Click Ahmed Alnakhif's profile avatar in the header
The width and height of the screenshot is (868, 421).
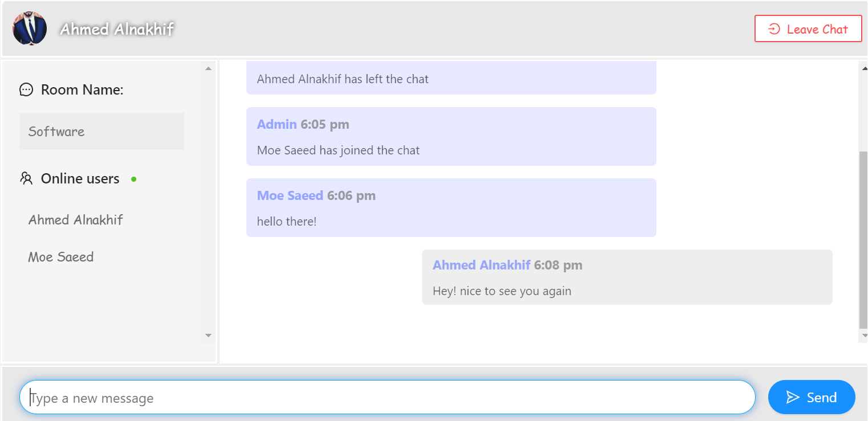[29, 27]
